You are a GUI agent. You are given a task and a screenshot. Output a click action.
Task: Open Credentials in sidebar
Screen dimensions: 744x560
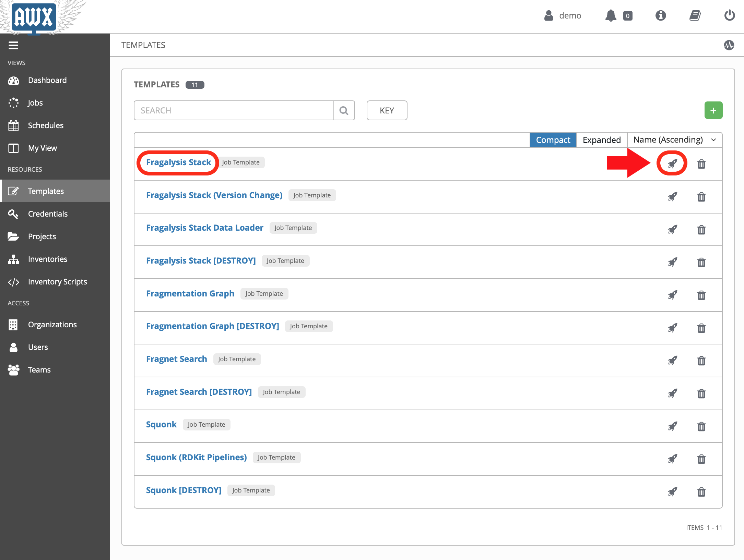click(55, 214)
